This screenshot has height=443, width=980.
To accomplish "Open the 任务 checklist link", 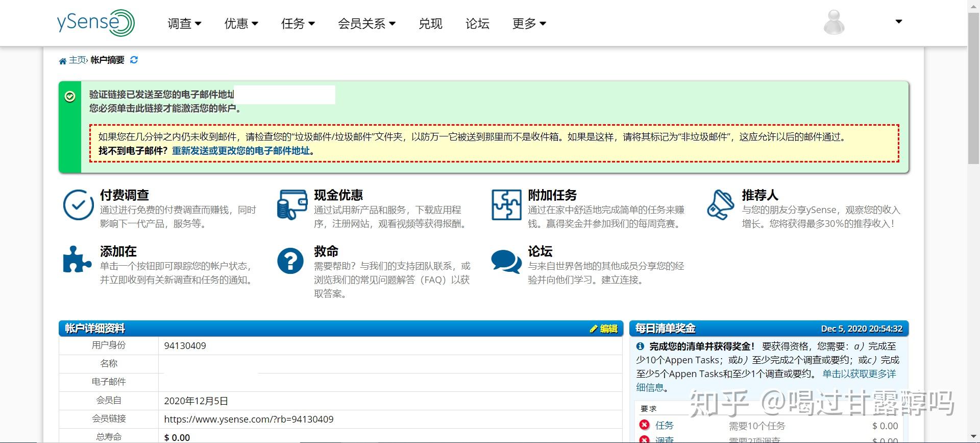I will (665, 425).
